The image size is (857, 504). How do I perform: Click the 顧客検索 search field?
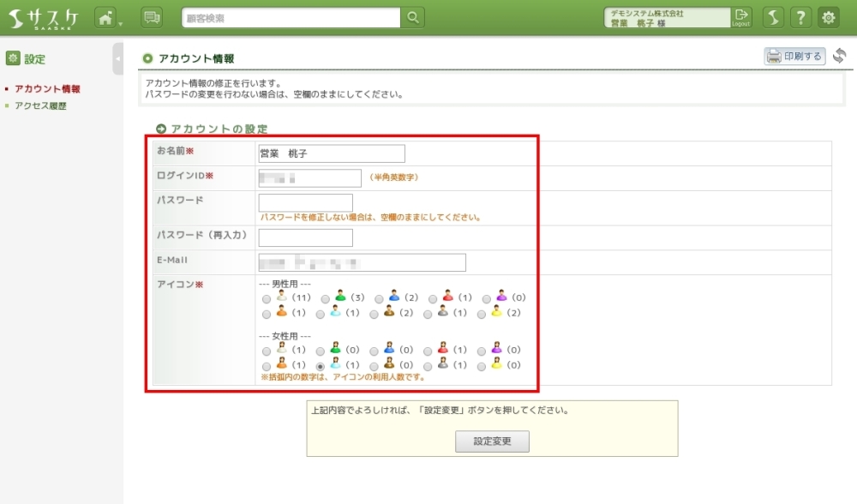[291, 17]
